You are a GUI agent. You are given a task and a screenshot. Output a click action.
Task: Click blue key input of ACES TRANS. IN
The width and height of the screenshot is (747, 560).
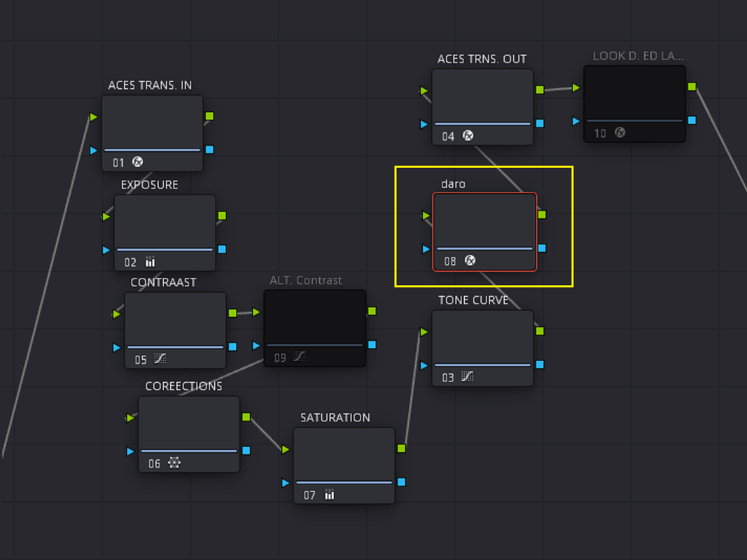click(93, 150)
